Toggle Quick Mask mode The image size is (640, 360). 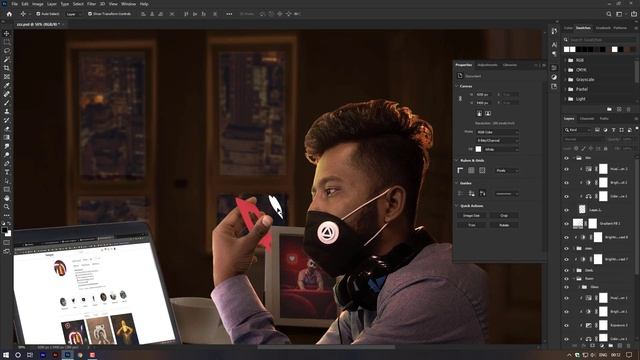pos(7,242)
